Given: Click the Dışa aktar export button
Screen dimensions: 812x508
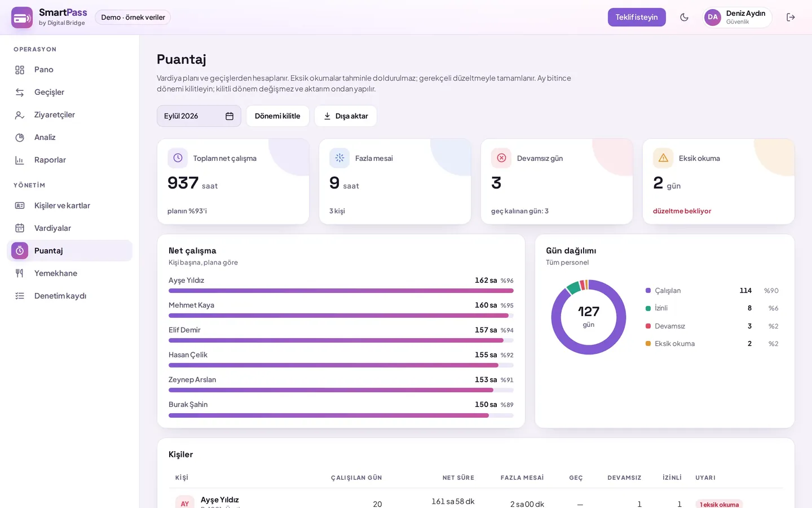Looking at the screenshot, I should pyautogui.click(x=346, y=116).
